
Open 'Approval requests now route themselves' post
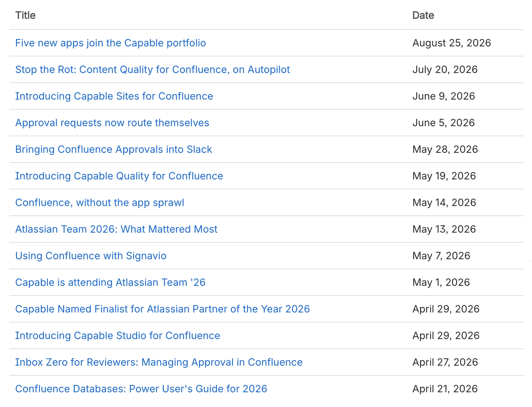click(112, 123)
